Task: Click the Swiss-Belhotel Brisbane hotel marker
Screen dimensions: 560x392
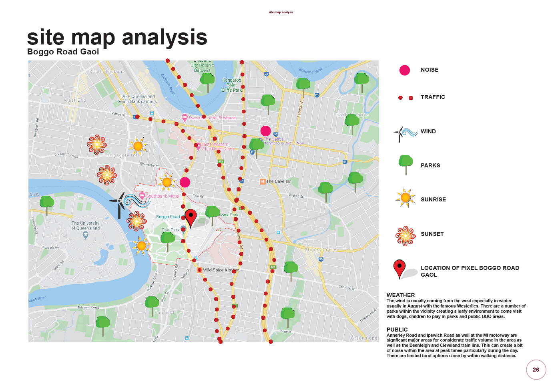Action: (185, 118)
